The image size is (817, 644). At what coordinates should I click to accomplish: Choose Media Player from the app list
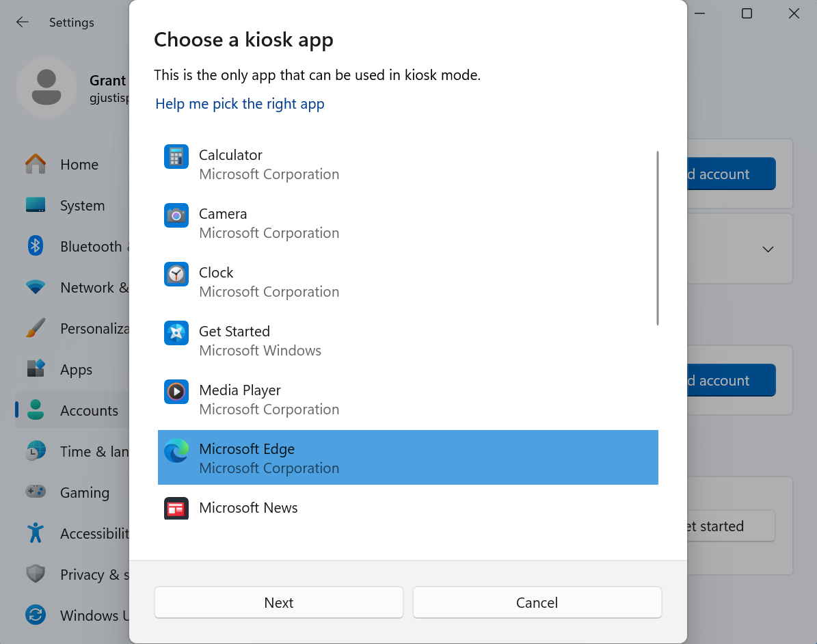(408, 400)
